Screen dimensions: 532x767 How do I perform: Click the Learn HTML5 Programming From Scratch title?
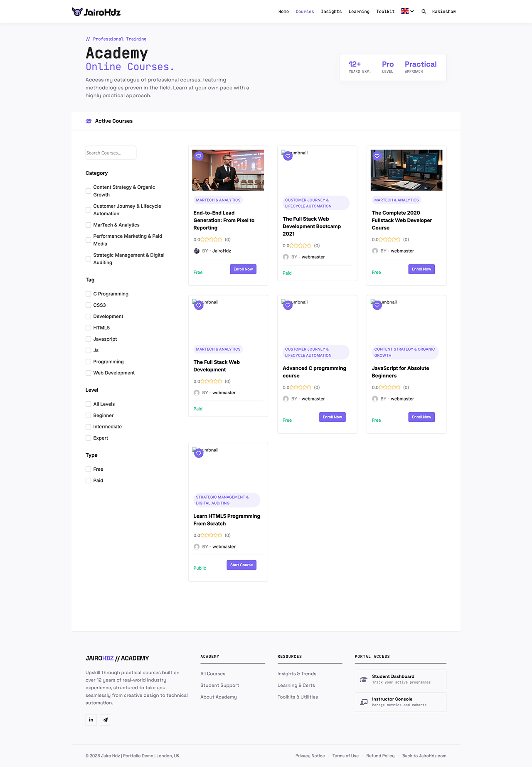(227, 520)
